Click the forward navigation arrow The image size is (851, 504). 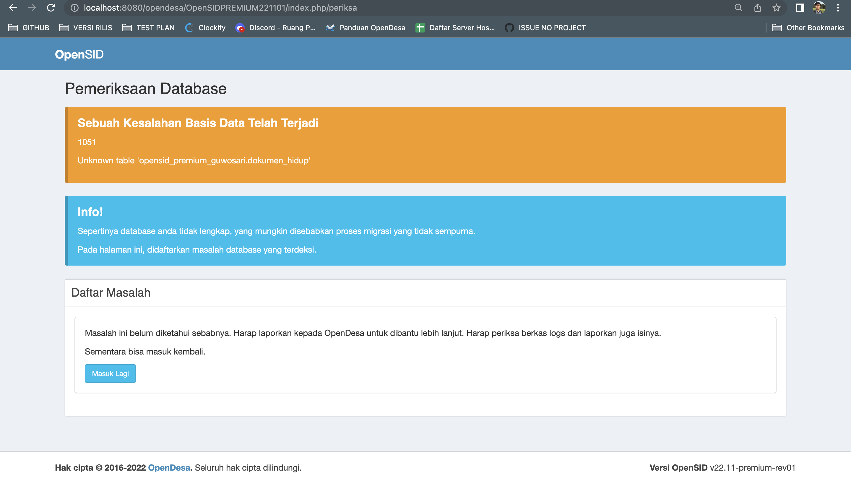[32, 7]
